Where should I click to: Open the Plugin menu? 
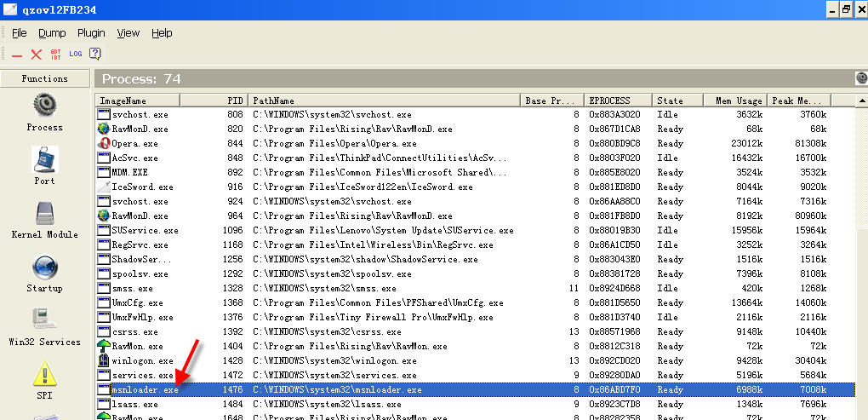pyautogui.click(x=91, y=33)
